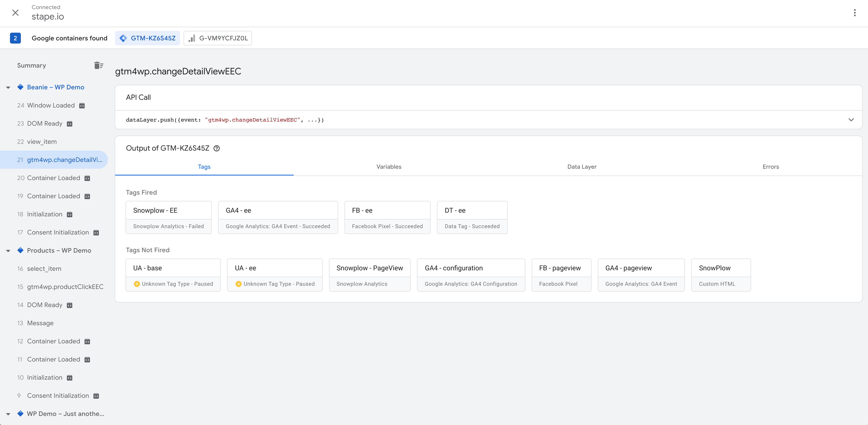Image resolution: width=868 pixels, height=425 pixels.
Task: Click the paused indicator on UA - base
Action: click(137, 284)
